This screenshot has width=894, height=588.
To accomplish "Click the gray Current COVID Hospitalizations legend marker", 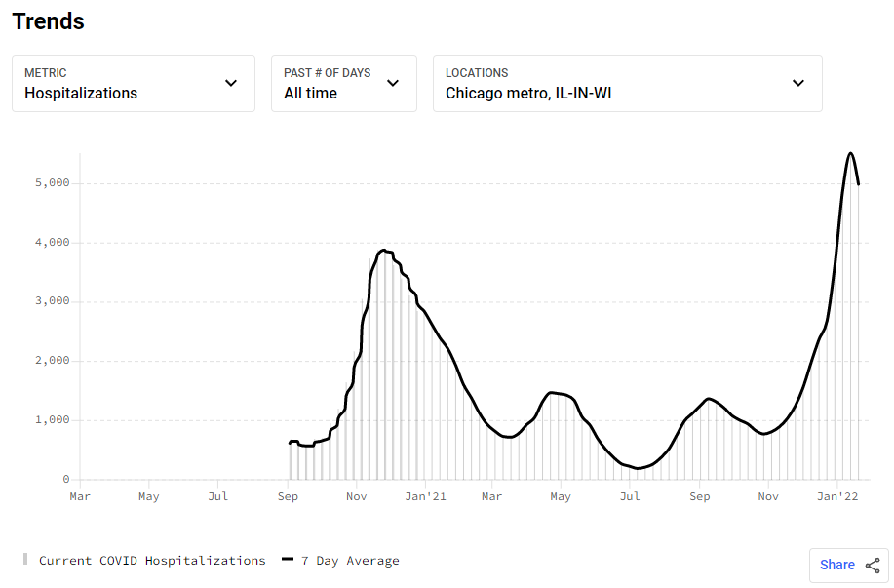I will tap(25, 560).
